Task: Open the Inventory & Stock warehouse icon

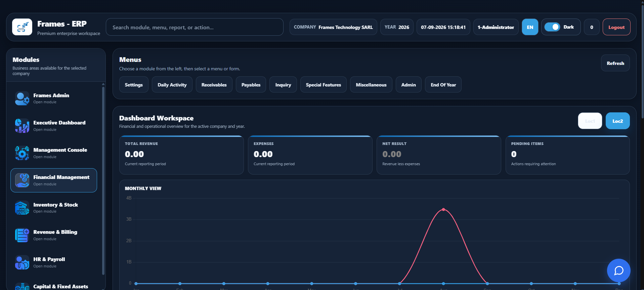Action: 22,208
